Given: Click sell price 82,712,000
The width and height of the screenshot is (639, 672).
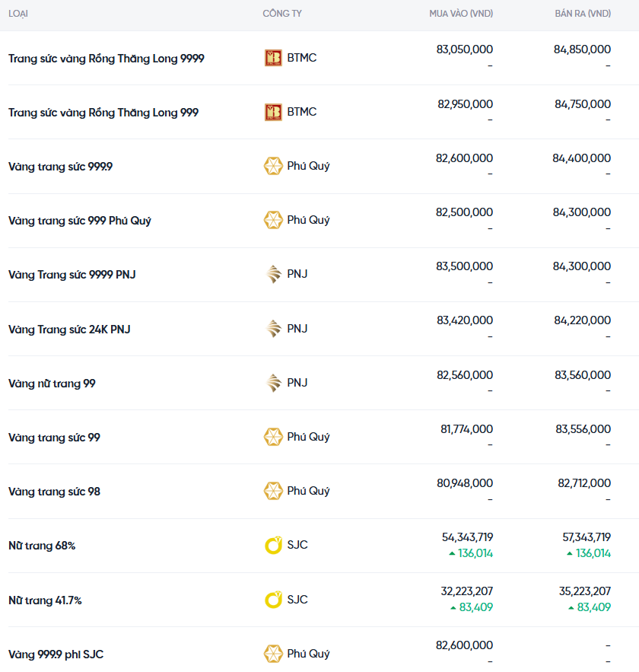Looking at the screenshot, I should pos(584,483).
